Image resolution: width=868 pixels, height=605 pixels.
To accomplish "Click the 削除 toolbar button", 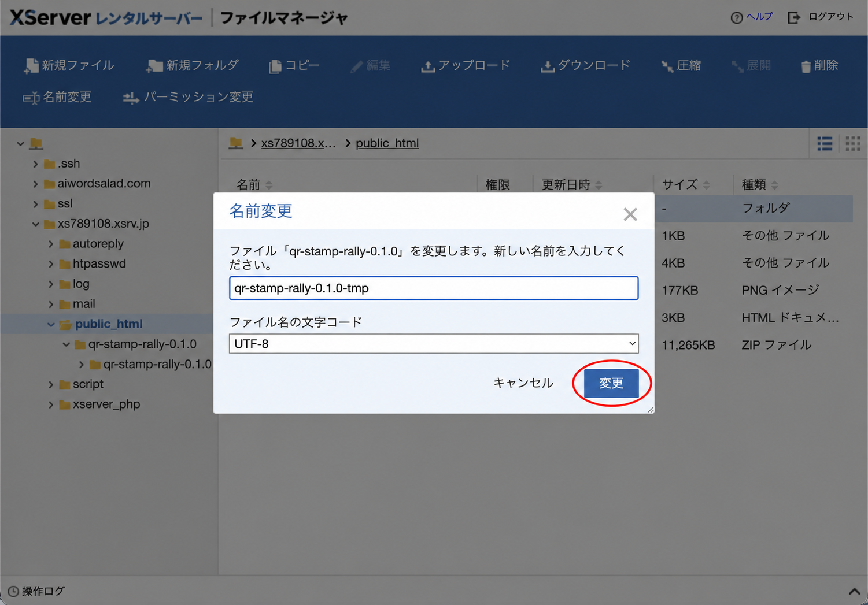I will point(819,65).
